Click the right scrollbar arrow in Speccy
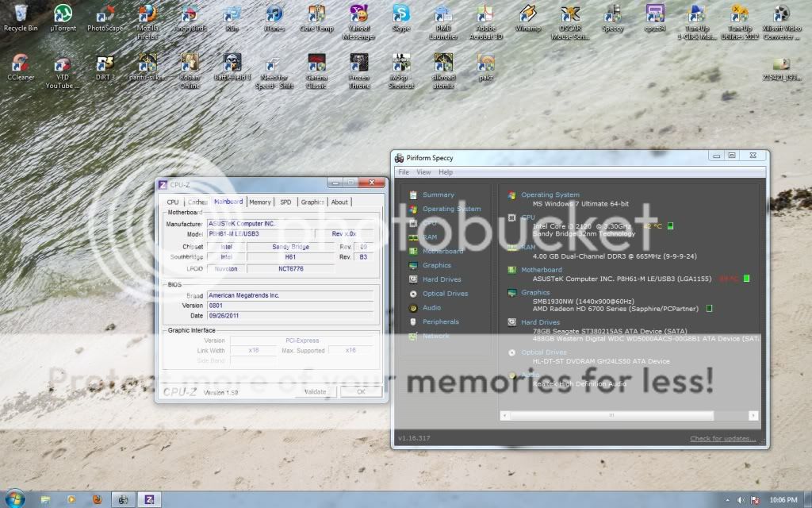This screenshot has width=812, height=508. pyautogui.click(x=753, y=416)
